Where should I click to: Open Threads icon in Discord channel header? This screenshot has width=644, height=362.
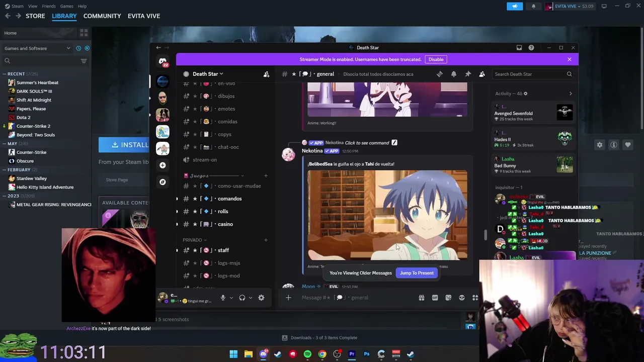click(x=440, y=74)
